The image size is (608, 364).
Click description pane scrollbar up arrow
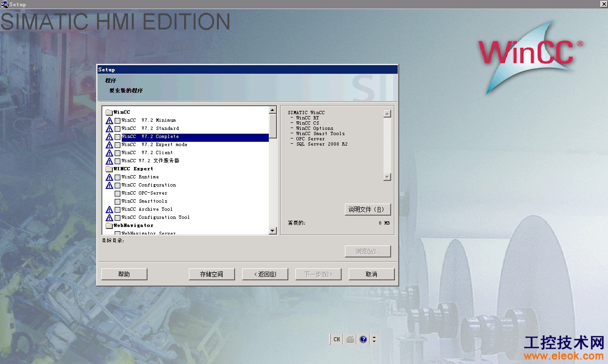pyautogui.click(x=387, y=114)
